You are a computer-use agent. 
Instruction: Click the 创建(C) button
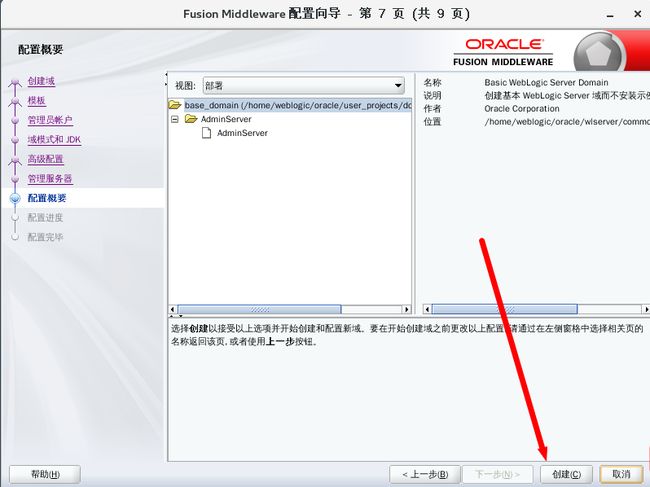point(566,474)
